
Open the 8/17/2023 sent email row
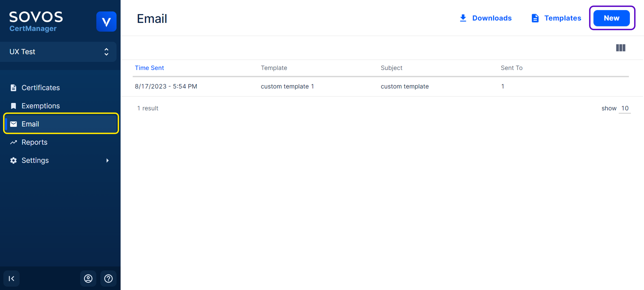[166, 86]
